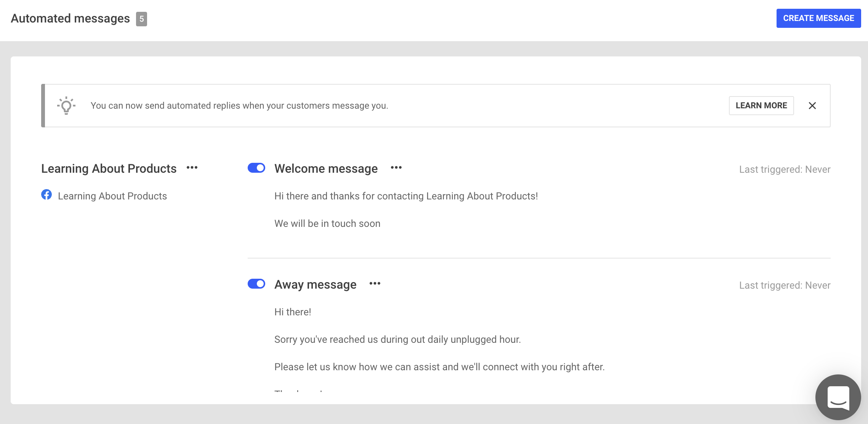Click the automated messages count badge
The image size is (868, 424).
141,19
